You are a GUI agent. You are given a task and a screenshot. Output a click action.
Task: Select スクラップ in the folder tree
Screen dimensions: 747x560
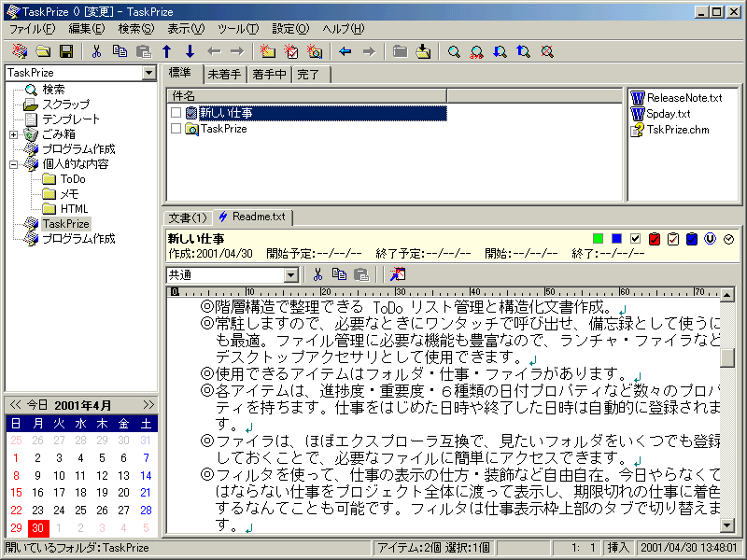coord(65,105)
